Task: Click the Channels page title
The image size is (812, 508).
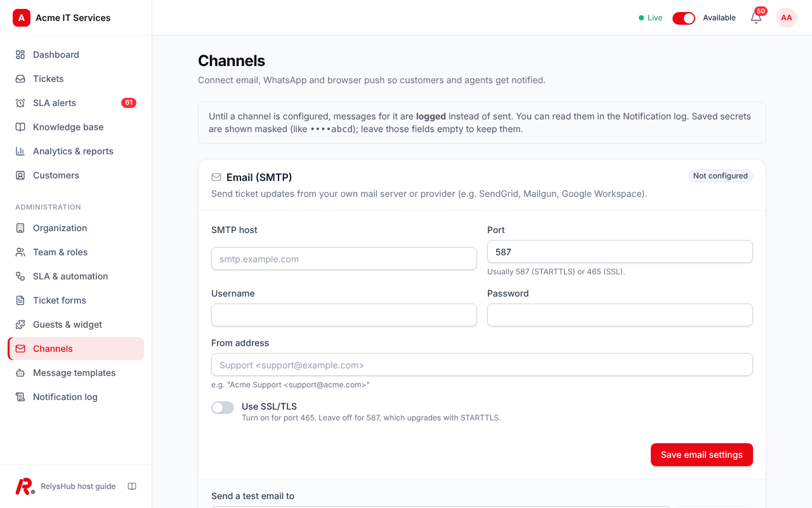Action: pos(232,61)
